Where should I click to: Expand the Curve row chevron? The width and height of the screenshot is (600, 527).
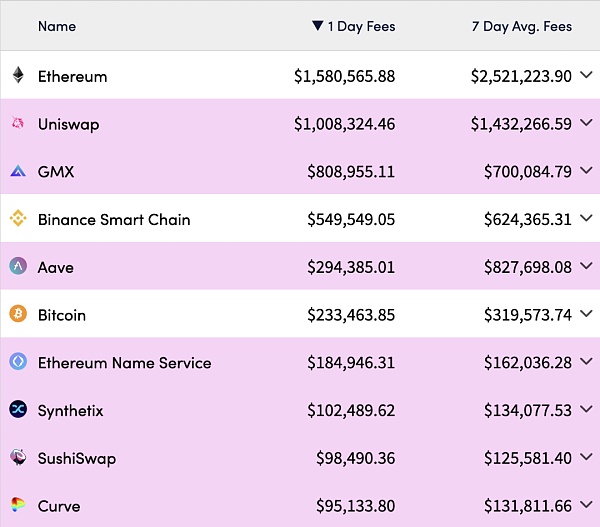pos(586,505)
